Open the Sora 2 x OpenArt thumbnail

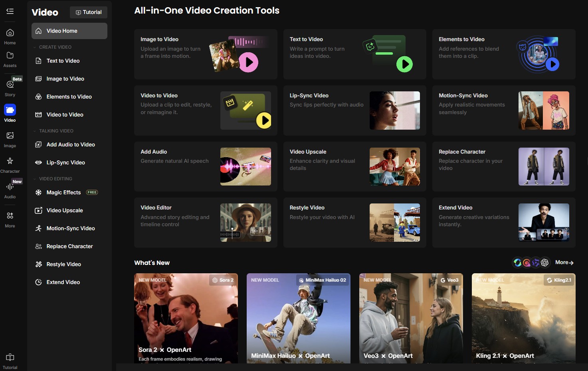pyautogui.click(x=186, y=318)
